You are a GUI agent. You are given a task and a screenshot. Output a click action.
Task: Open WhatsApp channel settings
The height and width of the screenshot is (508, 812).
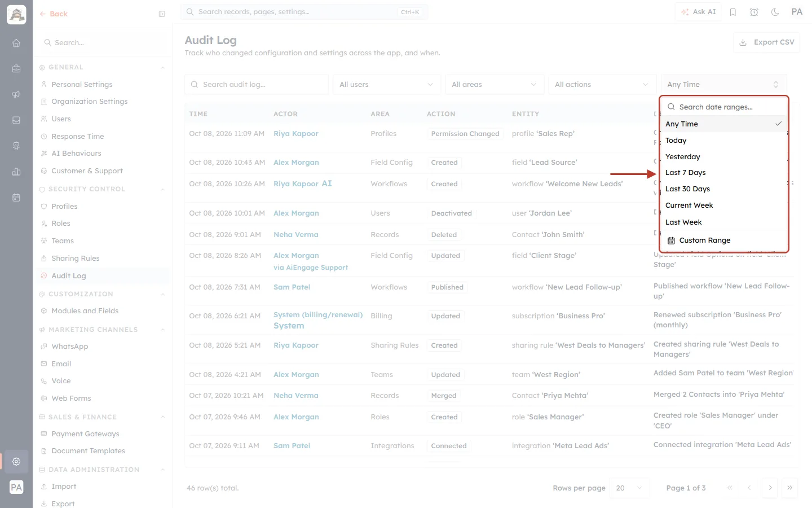[70, 347]
